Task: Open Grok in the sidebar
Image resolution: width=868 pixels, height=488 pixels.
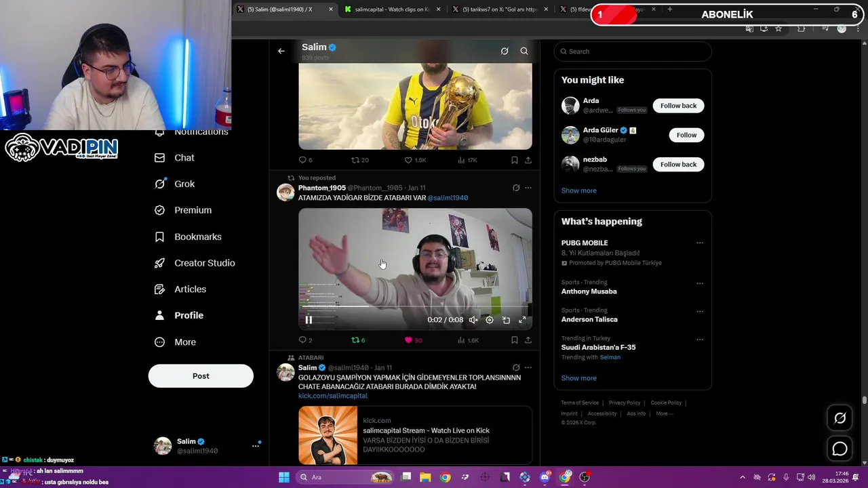Action: (175, 184)
